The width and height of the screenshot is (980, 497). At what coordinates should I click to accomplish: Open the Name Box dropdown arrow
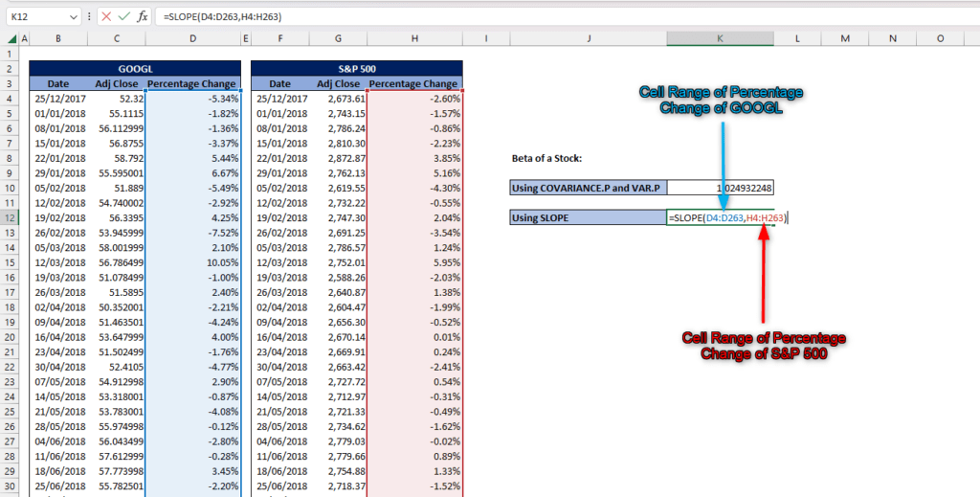(x=73, y=17)
